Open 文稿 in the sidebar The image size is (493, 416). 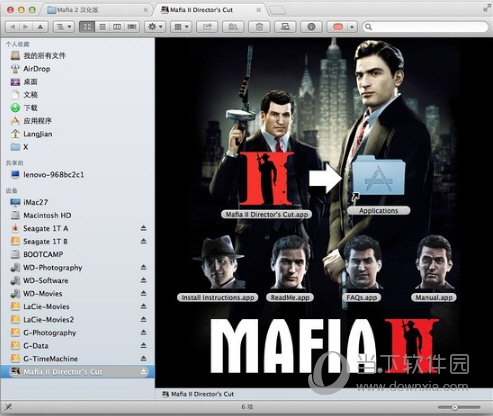[x=30, y=95]
